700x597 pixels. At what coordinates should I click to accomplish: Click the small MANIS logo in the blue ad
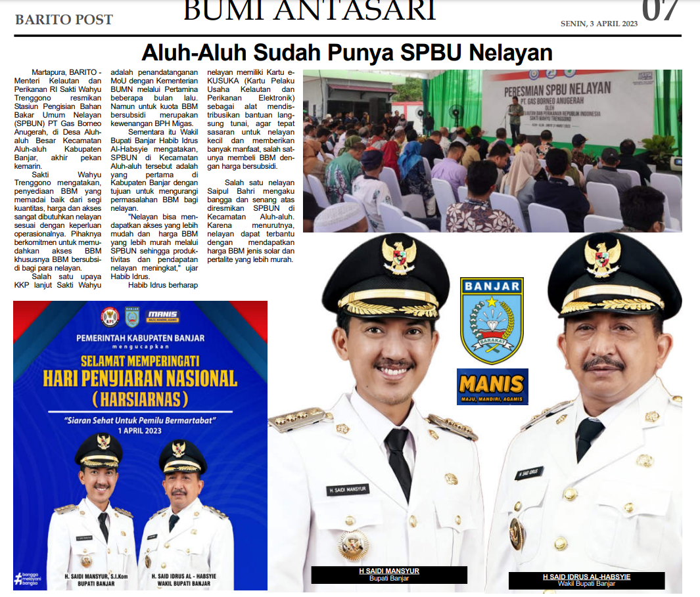[163, 317]
